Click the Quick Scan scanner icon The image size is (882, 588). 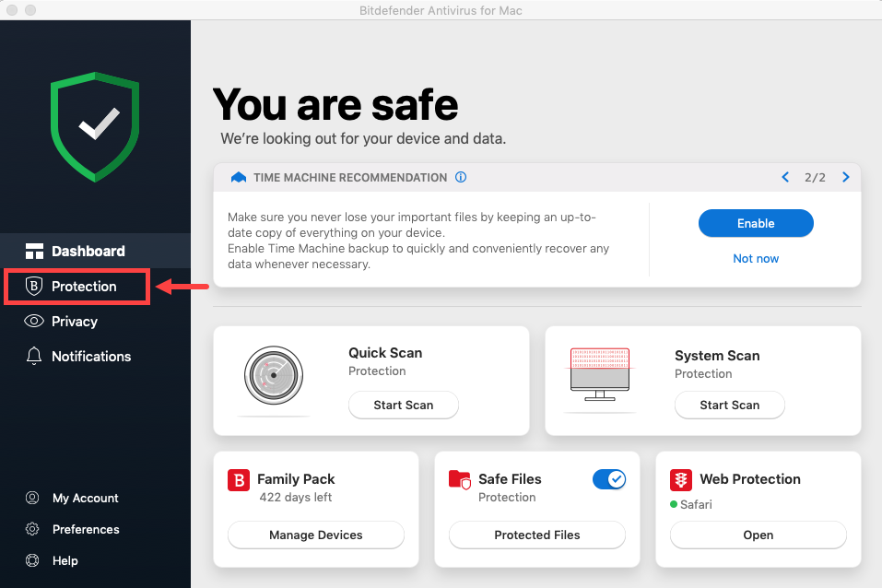pos(273,376)
